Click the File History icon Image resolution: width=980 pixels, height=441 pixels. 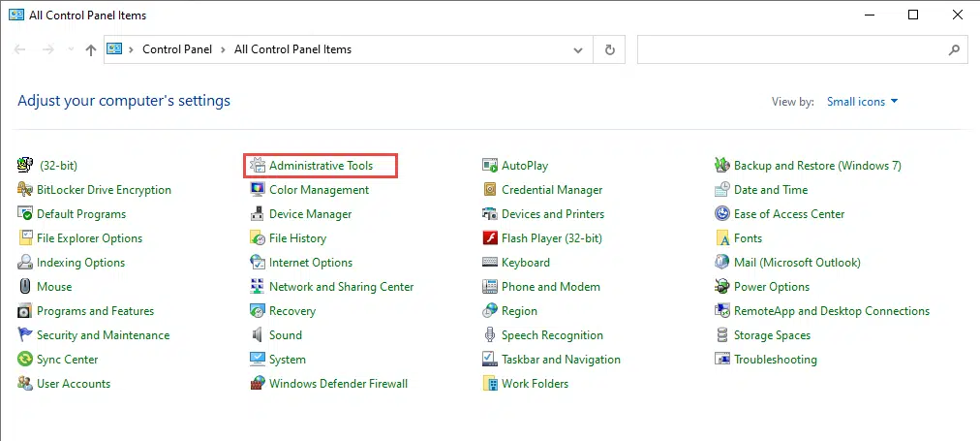(x=258, y=238)
